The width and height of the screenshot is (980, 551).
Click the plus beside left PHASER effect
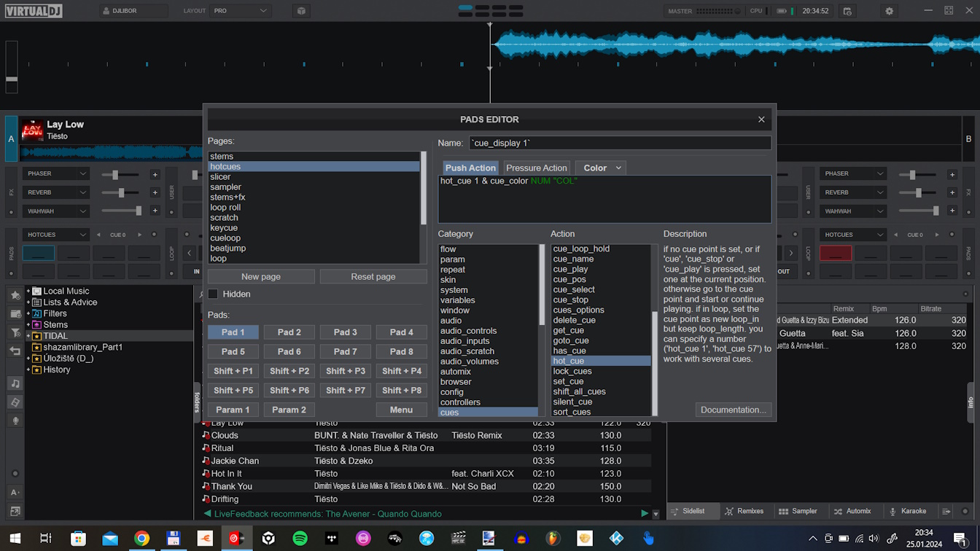click(x=155, y=174)
